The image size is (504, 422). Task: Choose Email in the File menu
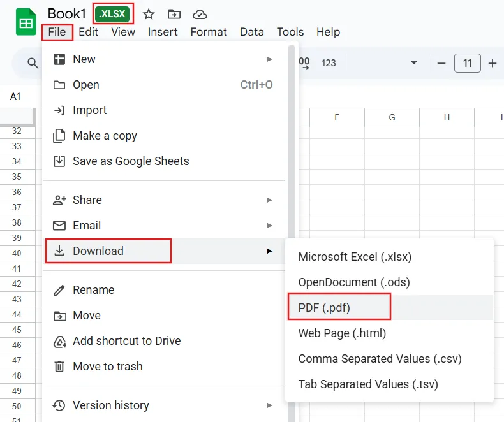[x=163, y=226]
